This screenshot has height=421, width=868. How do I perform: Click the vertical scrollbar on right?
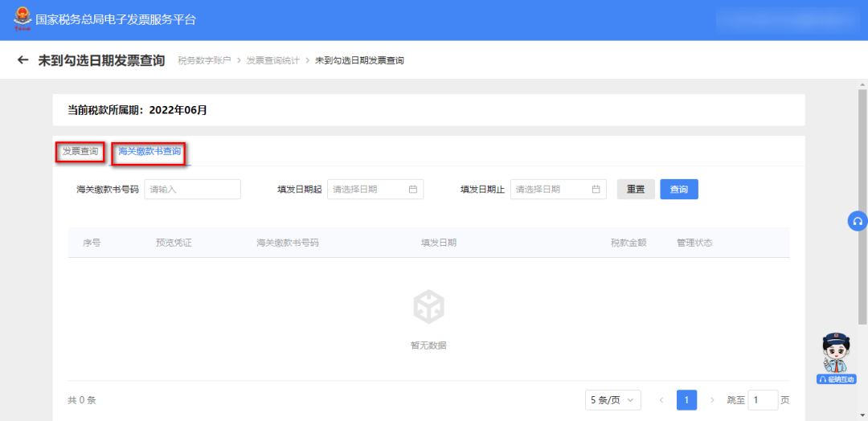pos(862,205)
